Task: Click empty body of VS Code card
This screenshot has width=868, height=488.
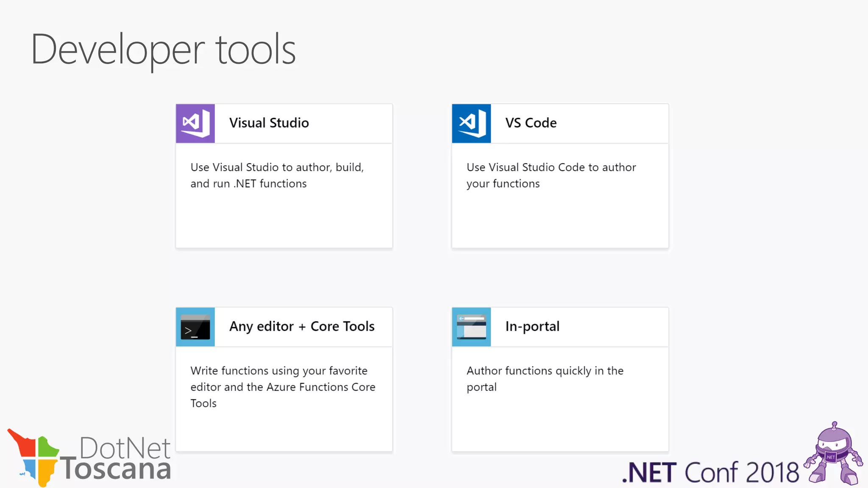Action: (x=559, y=220)
